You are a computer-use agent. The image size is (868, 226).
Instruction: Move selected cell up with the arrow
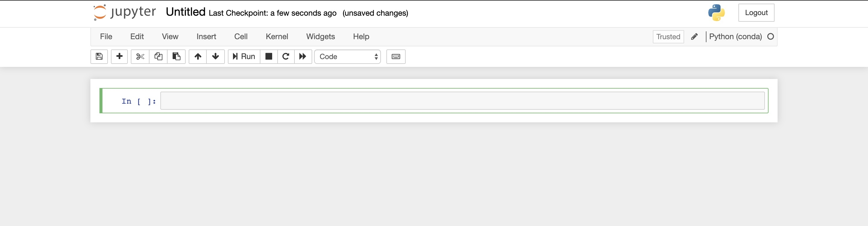(198, 57)
